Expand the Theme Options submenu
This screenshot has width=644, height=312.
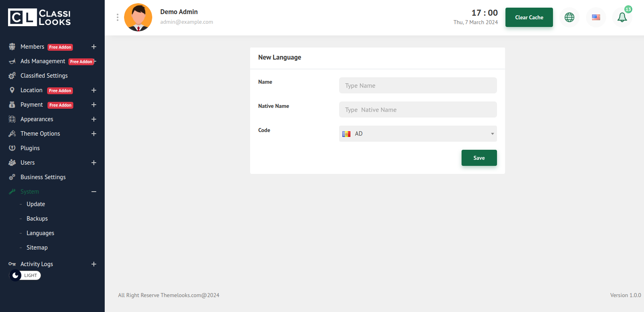pyautogui.click(x=93, y=134)
